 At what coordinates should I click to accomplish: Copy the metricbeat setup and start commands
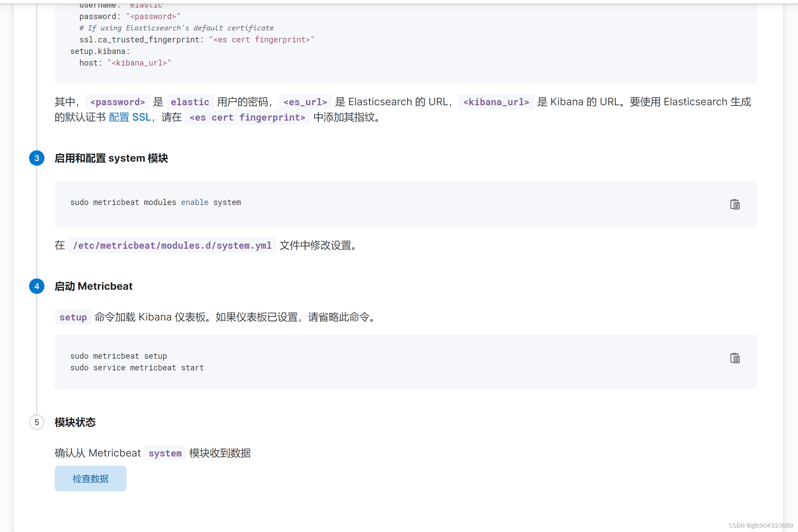pyautogui.click(x=735, y=358)
